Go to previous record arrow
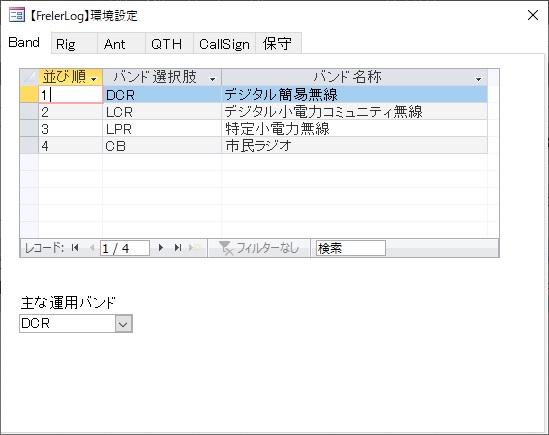 (x=92, y=248)
